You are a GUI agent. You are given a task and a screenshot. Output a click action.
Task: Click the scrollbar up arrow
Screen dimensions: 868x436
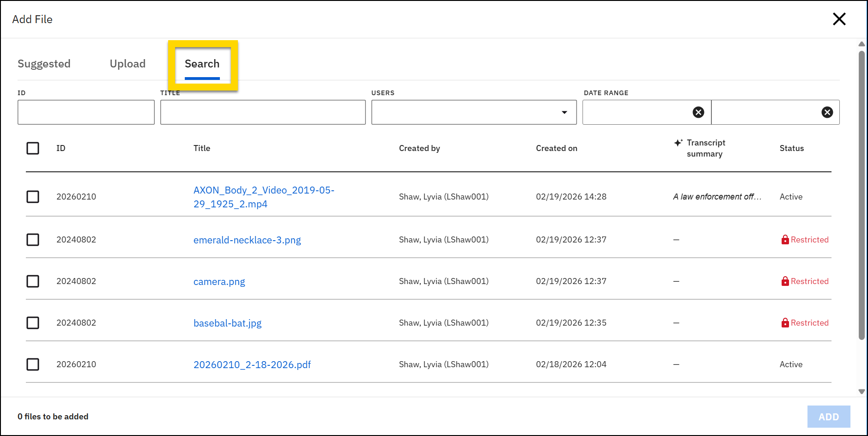tap(861, 44)
